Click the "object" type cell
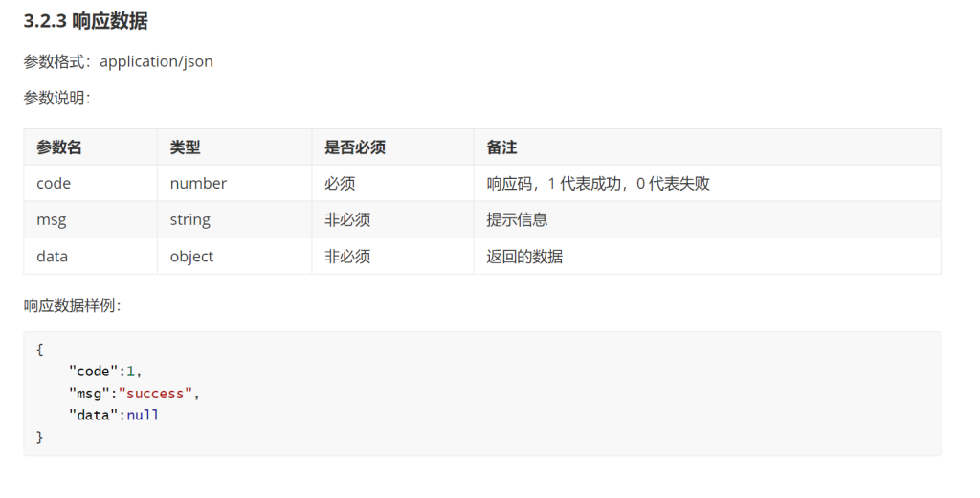This screenshot has height=498, width=980. tap(191, 256)
